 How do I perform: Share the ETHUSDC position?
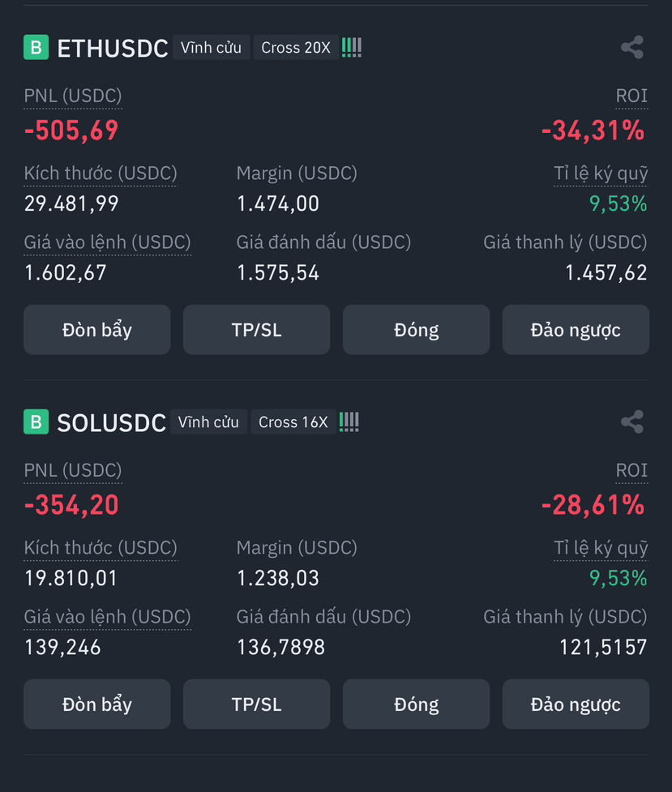pos(632,48)
